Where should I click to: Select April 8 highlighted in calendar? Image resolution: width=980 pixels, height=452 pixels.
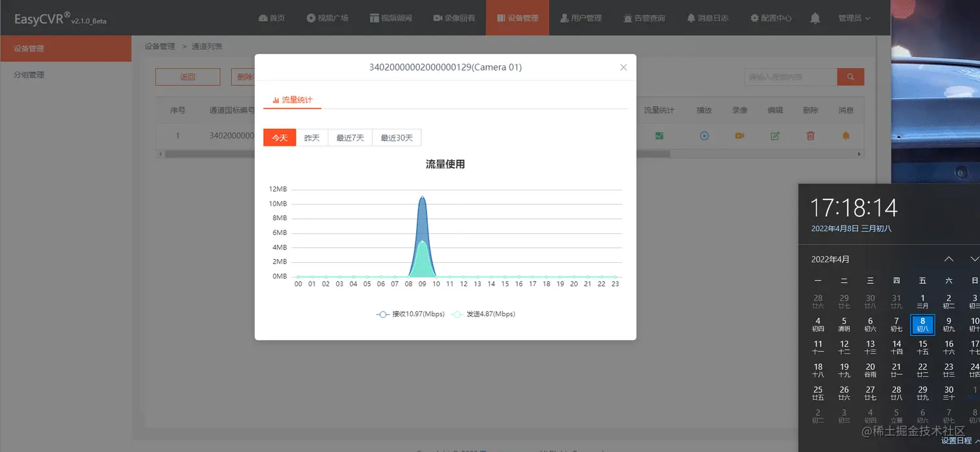(923, 324)
